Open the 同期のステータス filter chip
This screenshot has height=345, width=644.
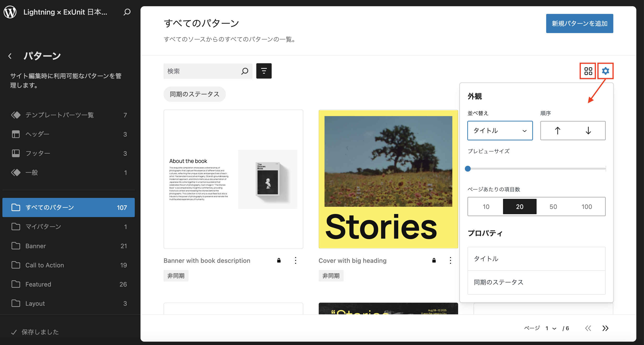tap(194, 94)
